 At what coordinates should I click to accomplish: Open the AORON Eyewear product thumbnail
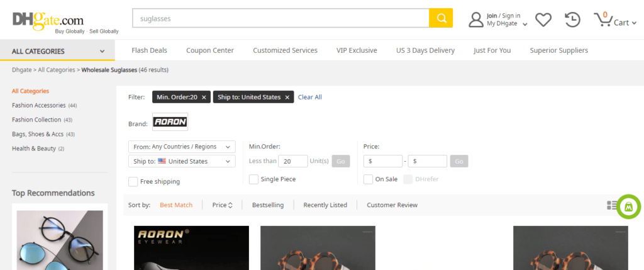pyautogui.click(x=191, y=248)
